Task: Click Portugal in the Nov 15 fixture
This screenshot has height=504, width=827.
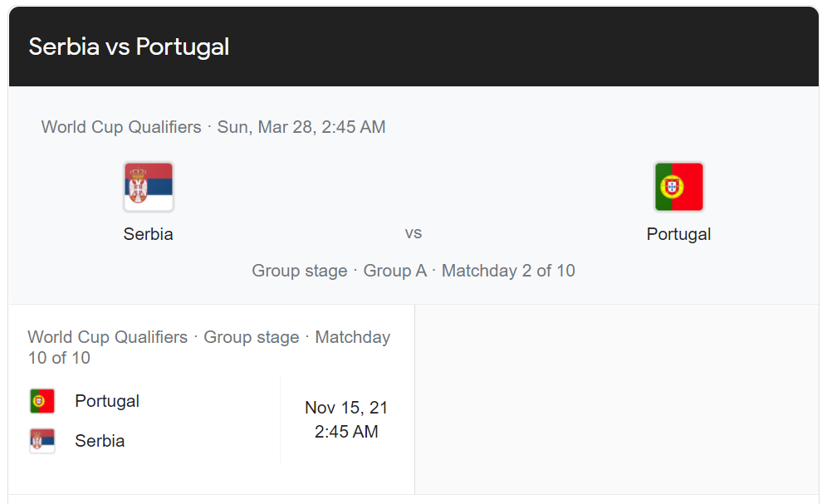Action: [x=107, y=401]
